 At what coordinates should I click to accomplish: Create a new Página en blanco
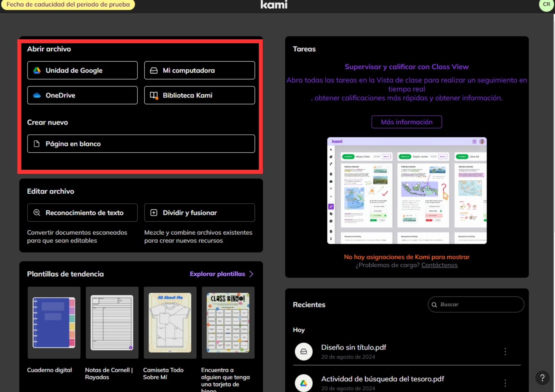pyautogui.click(x=141, y=144)
